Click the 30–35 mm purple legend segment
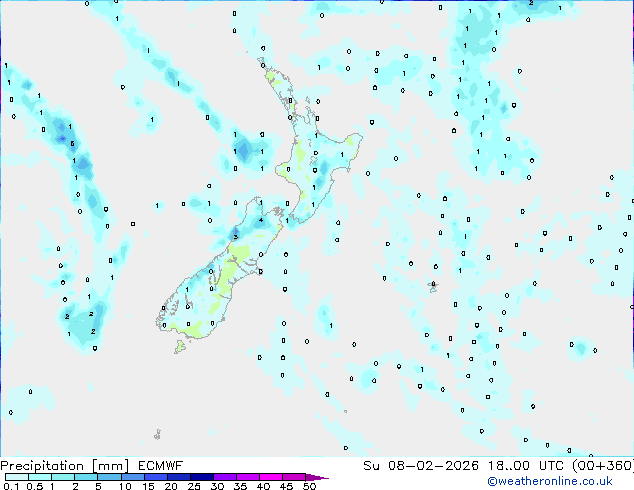The image size is (634, 490). (x=224, y=477)
